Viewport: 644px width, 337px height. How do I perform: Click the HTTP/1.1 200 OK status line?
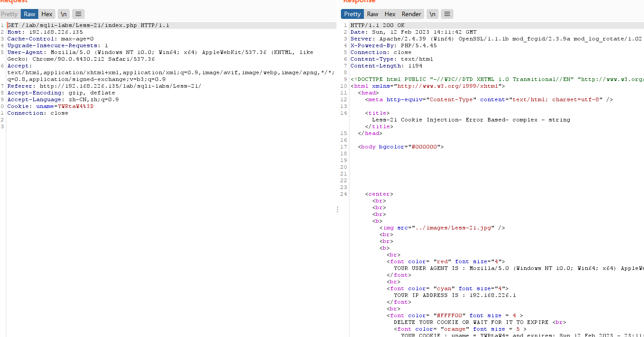377,25
